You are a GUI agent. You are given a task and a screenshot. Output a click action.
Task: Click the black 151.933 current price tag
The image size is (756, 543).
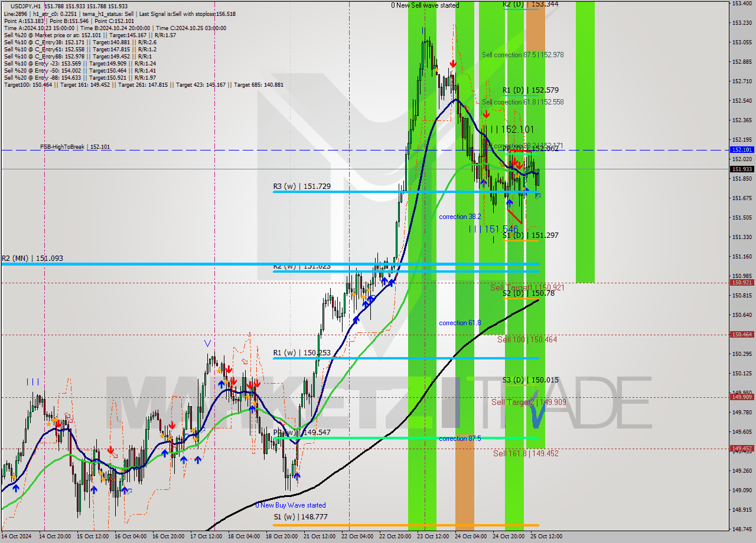pos(742,169)
